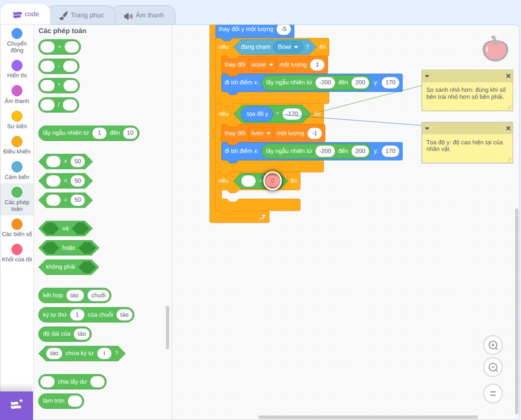The width and height of the screenshot is (521, 420).
Task: Select the Các phép toán category
Action: [x=17, y=200]
